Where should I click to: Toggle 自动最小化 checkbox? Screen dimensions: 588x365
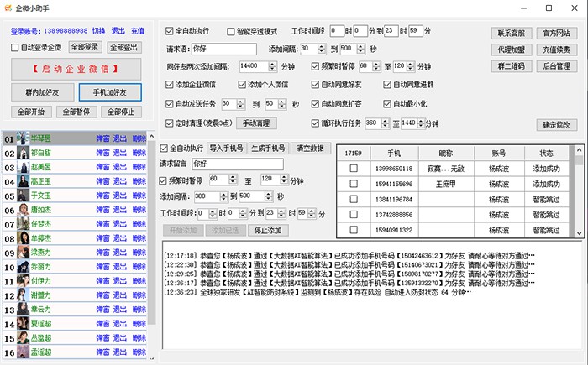pos(387,104)
